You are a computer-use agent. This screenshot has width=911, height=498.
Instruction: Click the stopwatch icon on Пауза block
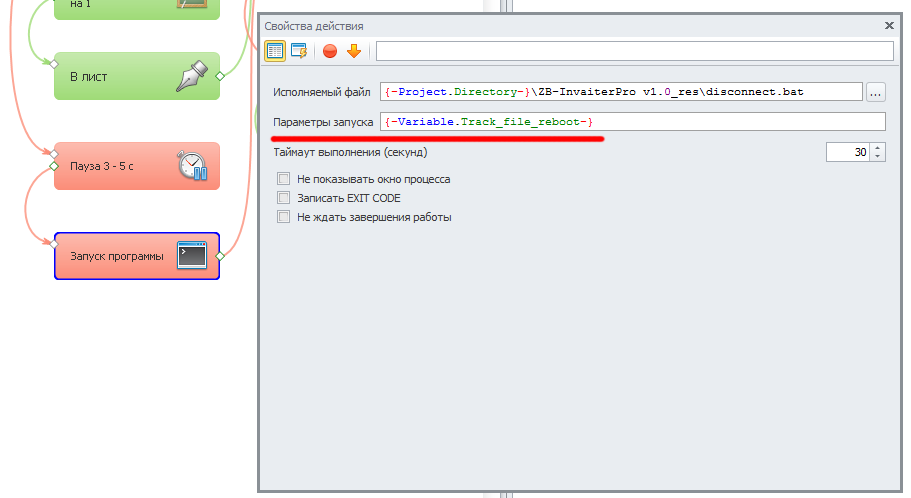click(x=192, y=166)
